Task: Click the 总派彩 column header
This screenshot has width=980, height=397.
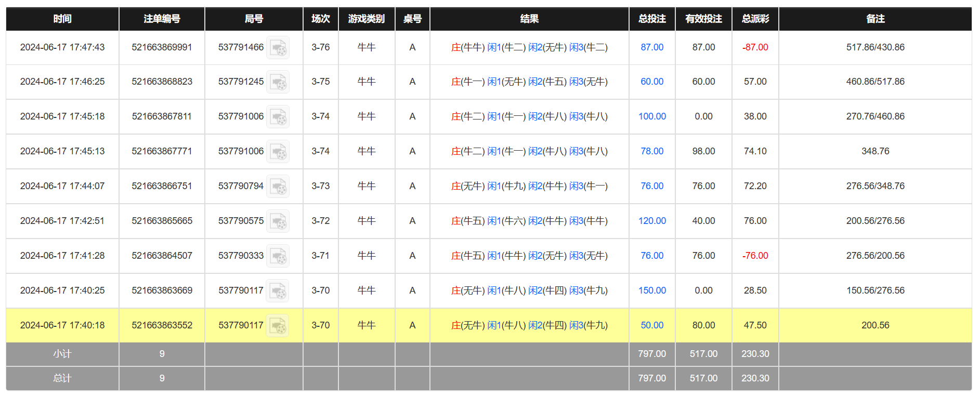Action: click(x=755, y=19)
